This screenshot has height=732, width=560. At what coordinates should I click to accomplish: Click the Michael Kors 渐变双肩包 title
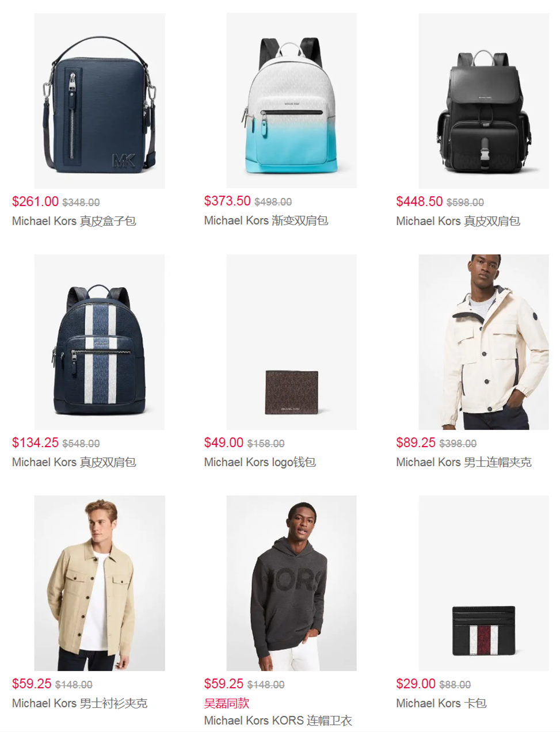[266, 220]
